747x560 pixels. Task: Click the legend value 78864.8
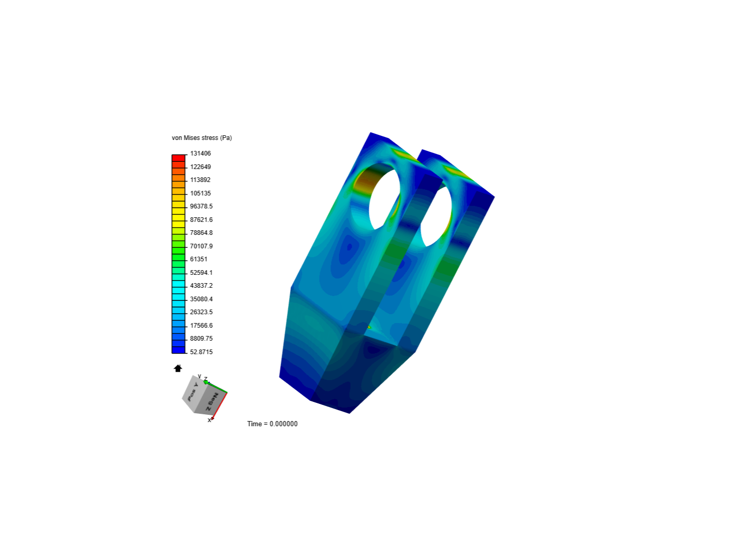pos(201,233)
